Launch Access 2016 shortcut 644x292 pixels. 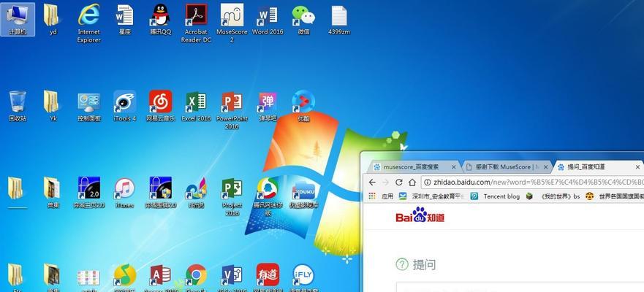pos(161,277)
